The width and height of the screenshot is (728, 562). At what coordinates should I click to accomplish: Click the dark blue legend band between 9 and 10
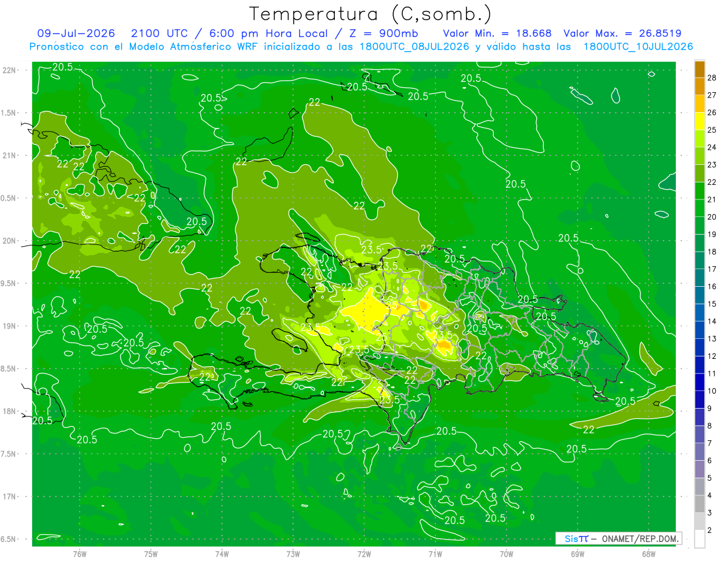(699, 400)
